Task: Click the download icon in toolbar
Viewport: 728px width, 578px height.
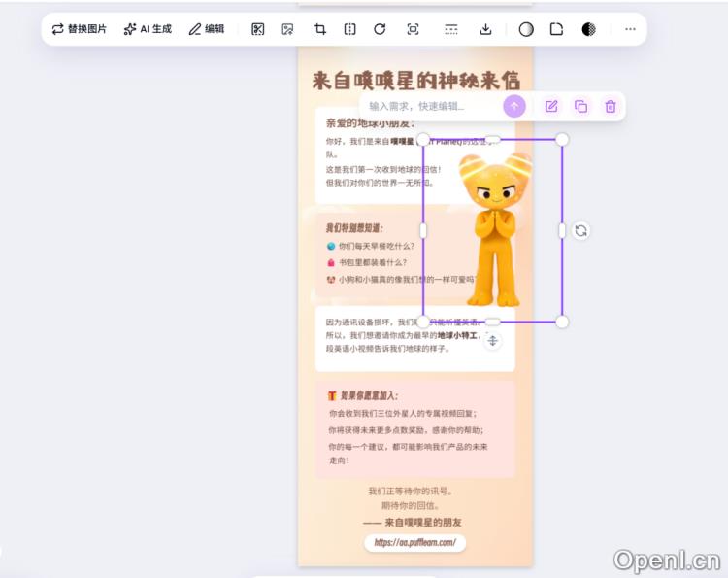Action: click(485, 29)
